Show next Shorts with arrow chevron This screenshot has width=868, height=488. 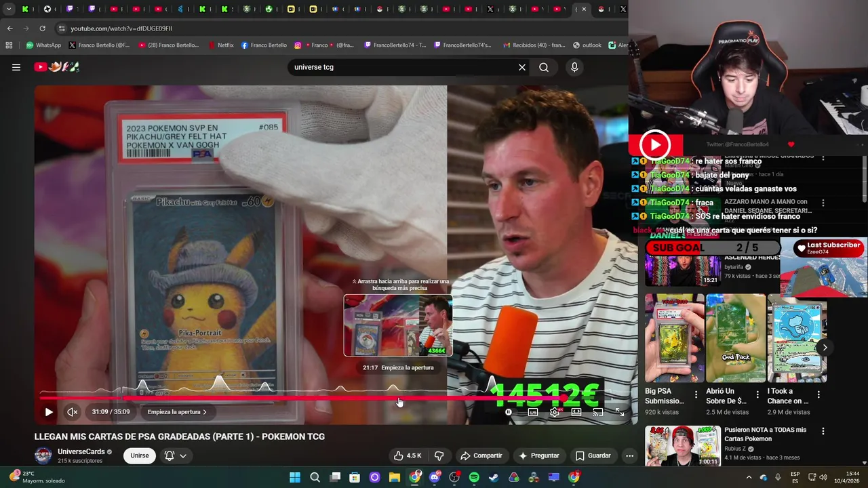pyautogui.click(x=825, y=347)
